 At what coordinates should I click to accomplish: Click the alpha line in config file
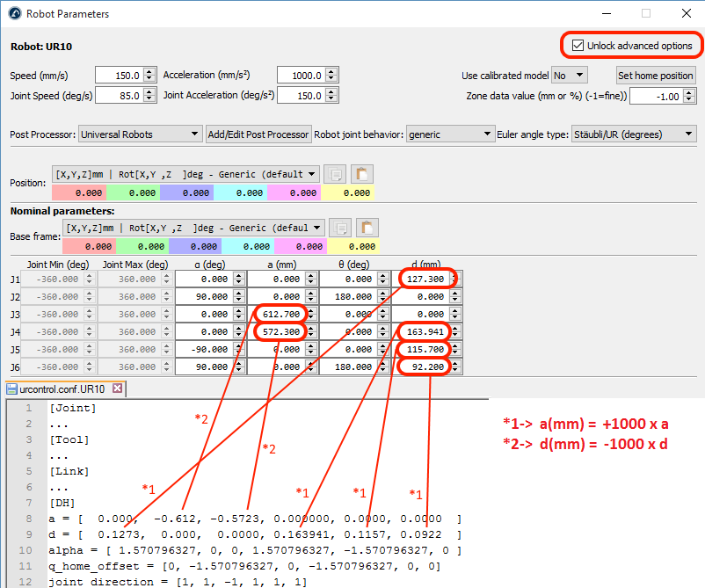[x=255, y=550]
